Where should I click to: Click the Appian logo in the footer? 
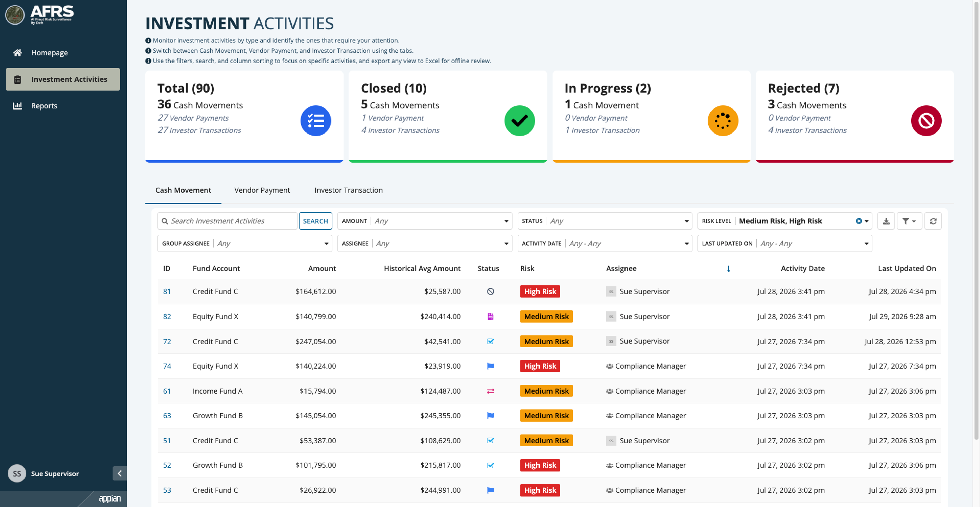point(109,499)
